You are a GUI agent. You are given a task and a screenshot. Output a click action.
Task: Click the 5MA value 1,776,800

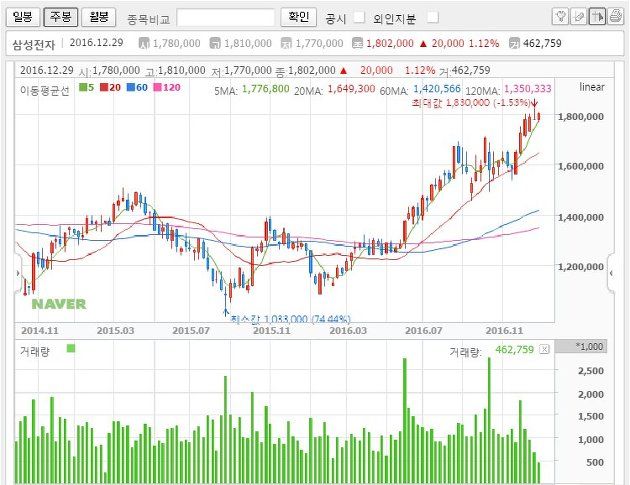pyautogui.click(x=266, y=89)
